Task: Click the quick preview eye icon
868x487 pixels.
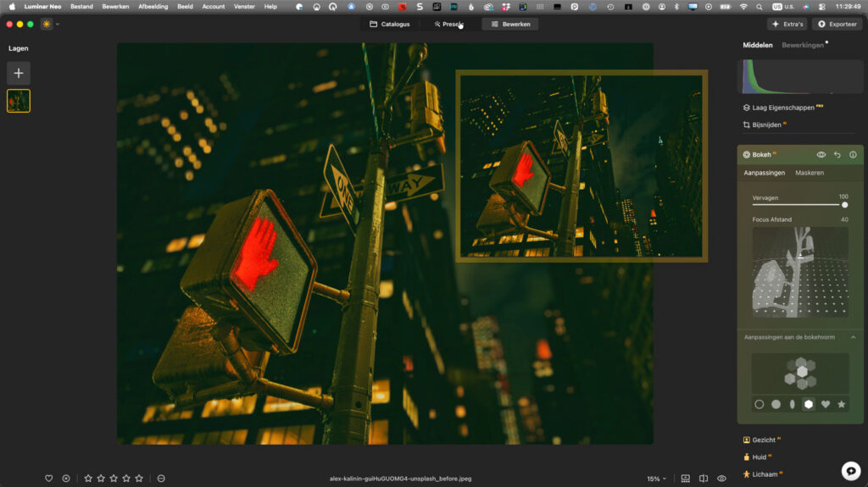Action: click(722, 479)
